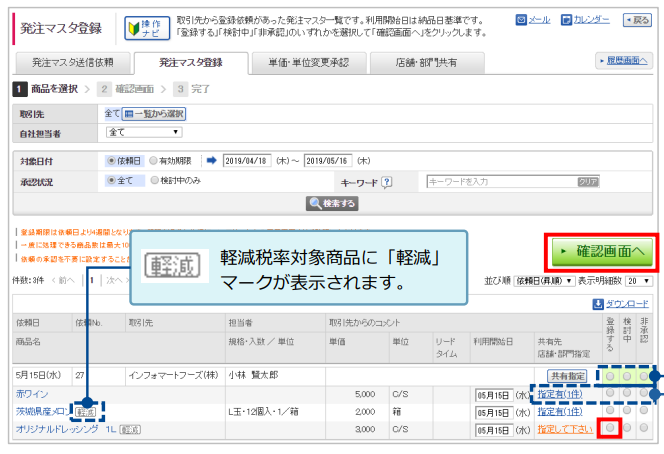Select the 有効期限 radio button
The image size is (664, 454).
point(153,160)
